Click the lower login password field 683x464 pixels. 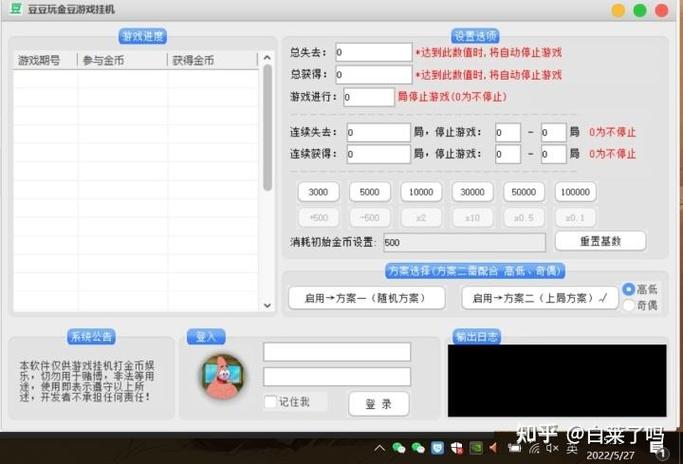337,376
